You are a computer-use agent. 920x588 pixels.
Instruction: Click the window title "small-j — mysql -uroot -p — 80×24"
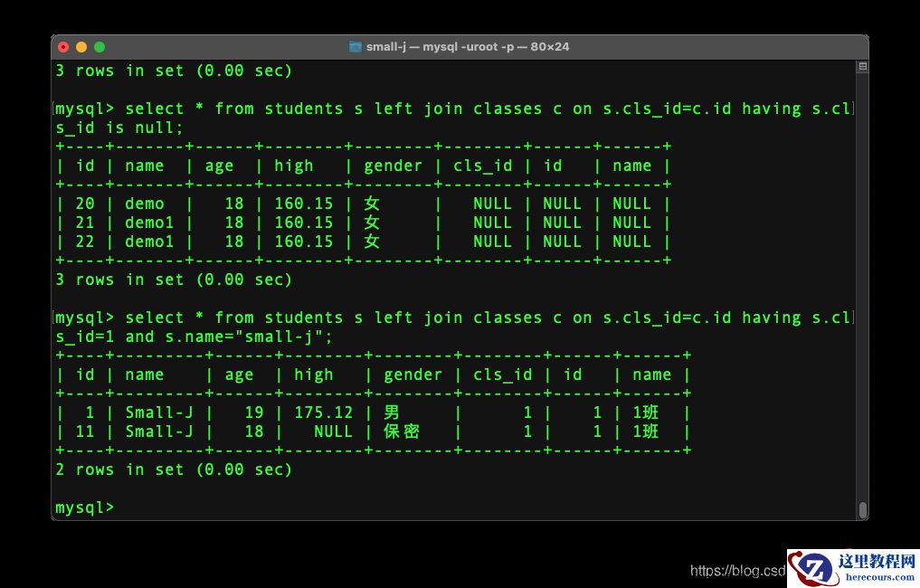coord(468,47)
